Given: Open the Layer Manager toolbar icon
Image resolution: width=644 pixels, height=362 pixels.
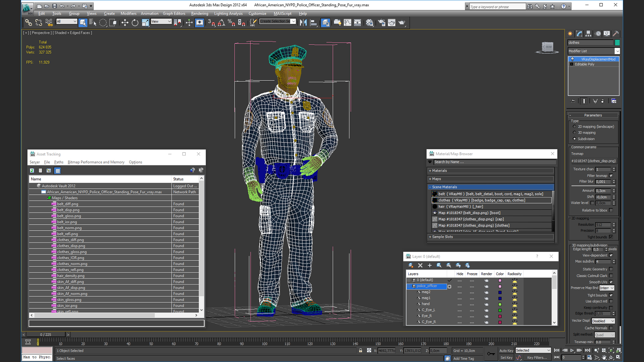Looking at the screenshot, I should [325, 22].
